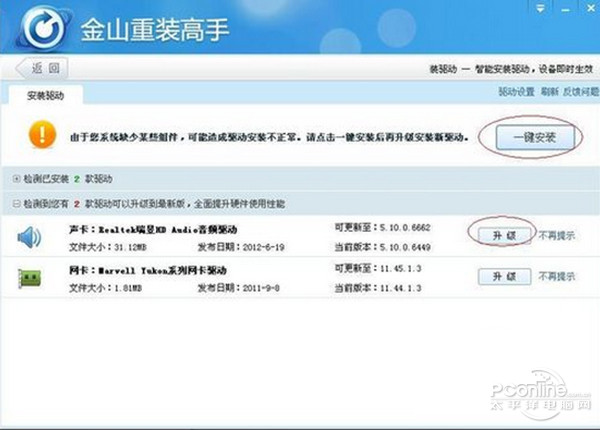Click the 文件大小：1.81MB text
The image size is (600, 430).
pyautogui.click(x=106, y=288)
